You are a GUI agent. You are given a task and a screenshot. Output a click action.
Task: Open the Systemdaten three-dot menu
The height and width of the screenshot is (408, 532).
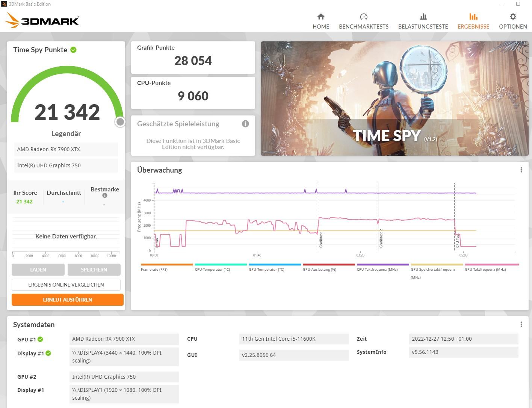pyautogui.click(x=521, y=325)
